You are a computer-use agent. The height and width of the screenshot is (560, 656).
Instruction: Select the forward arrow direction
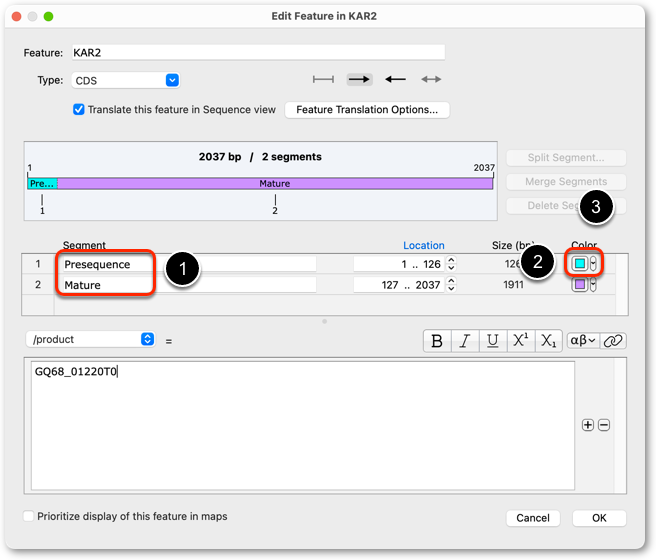pyautogui.click(x=359, y=79)
